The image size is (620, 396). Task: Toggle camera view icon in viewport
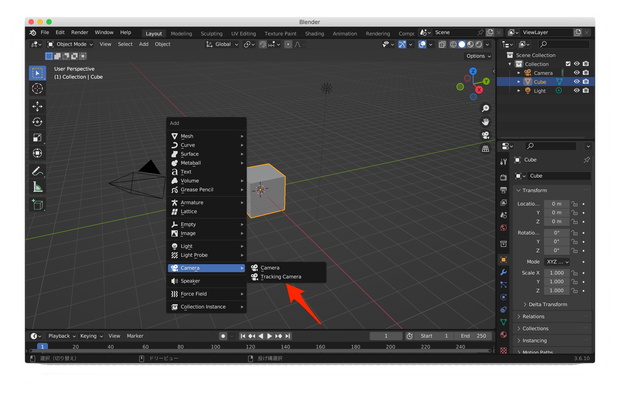pyautogui.click(x=485, y=135)
